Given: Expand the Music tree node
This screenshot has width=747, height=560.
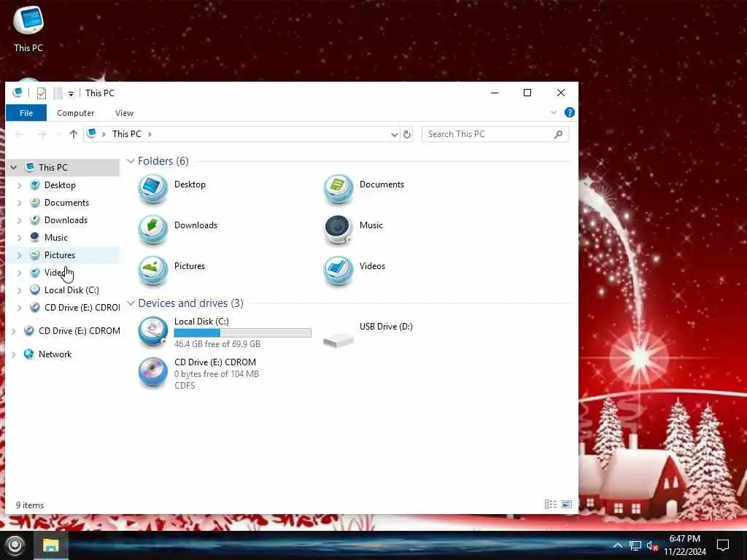Looking at the screenshot, I should point(20,238).
